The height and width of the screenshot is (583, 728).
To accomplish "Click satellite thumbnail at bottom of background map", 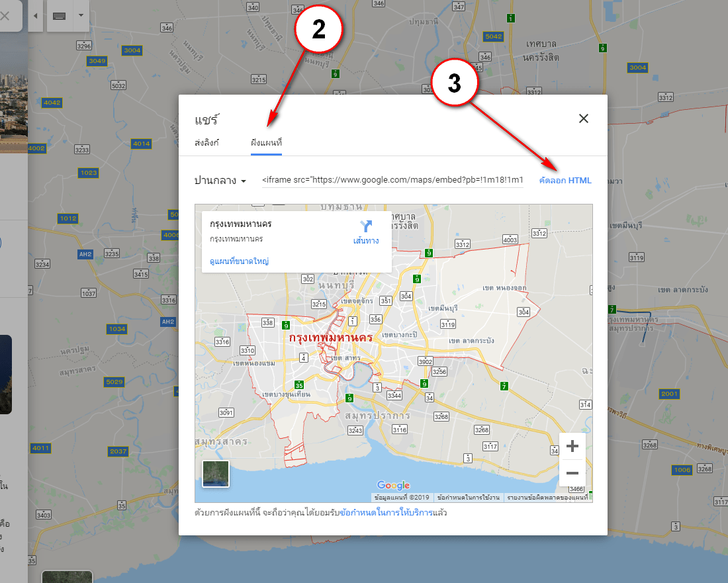I will point(68,576).
